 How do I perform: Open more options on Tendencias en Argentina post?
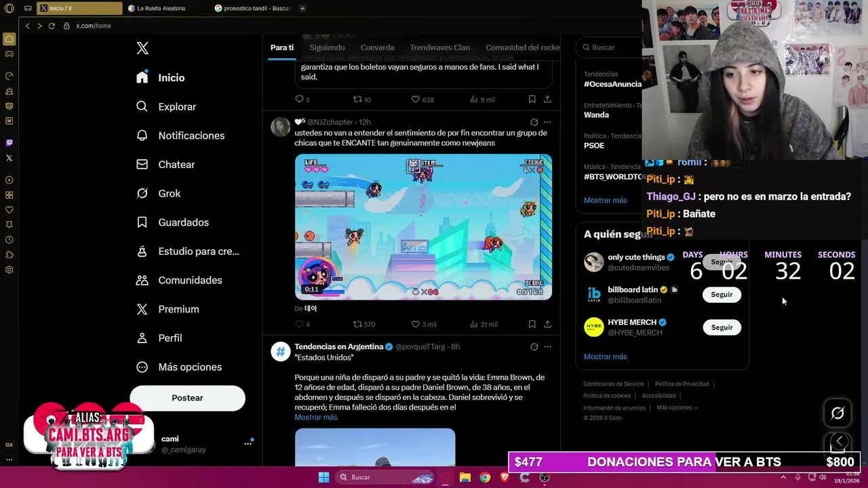tap(547, 346)
